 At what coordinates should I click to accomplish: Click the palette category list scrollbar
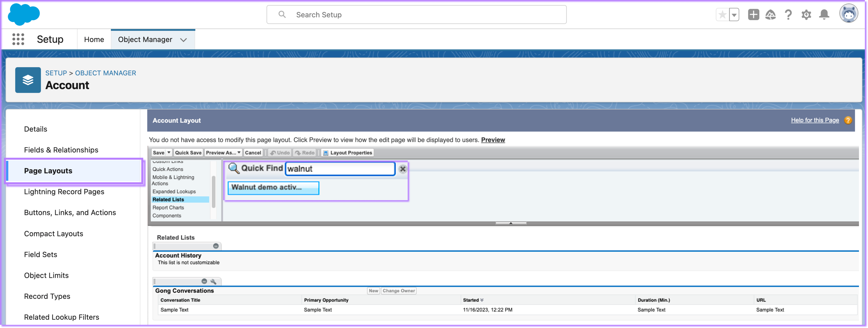click(213, 191)
